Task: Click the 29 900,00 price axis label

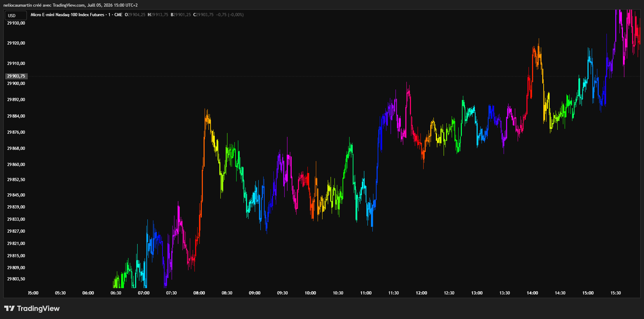Action: pyautogui.click(x=16, y=84)
